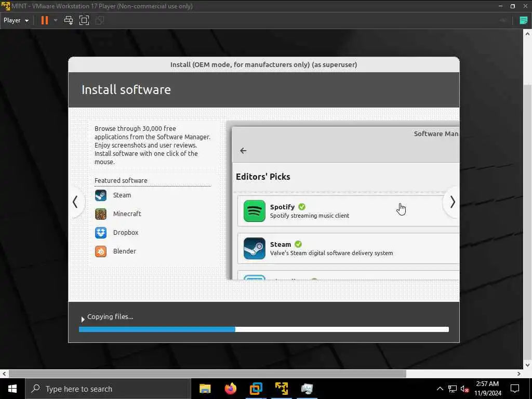
Task: Select the Steam label in Featured software
Action: [122, 195]
